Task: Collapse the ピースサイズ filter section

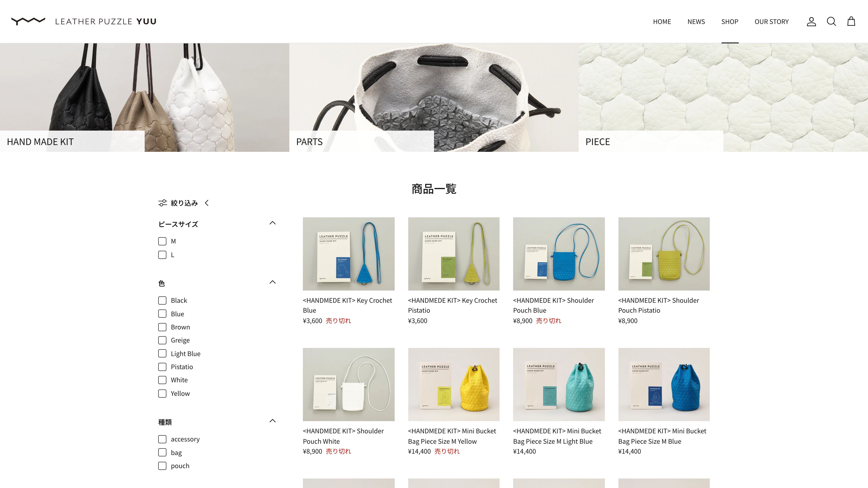Action: (273, 223)
